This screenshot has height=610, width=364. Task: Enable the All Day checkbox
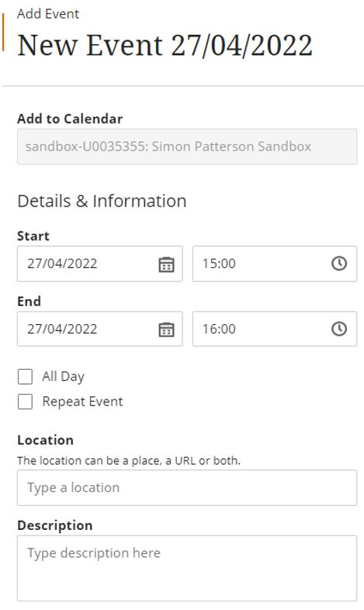pos(26,377)
